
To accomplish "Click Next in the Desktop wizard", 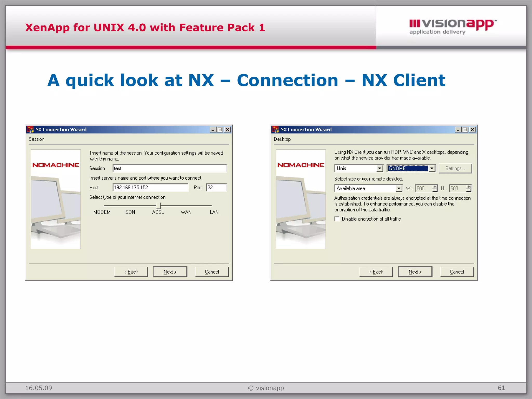I will (x=415, y=272).
